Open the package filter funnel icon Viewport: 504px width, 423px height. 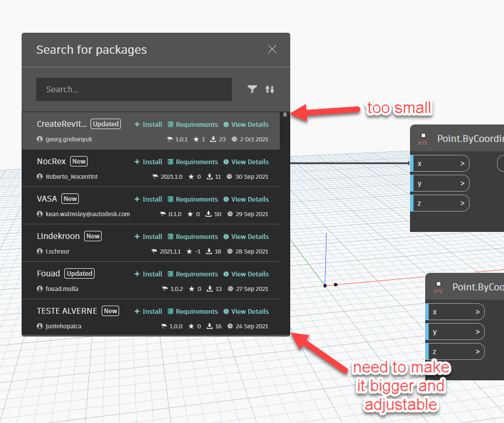point(252,89)
